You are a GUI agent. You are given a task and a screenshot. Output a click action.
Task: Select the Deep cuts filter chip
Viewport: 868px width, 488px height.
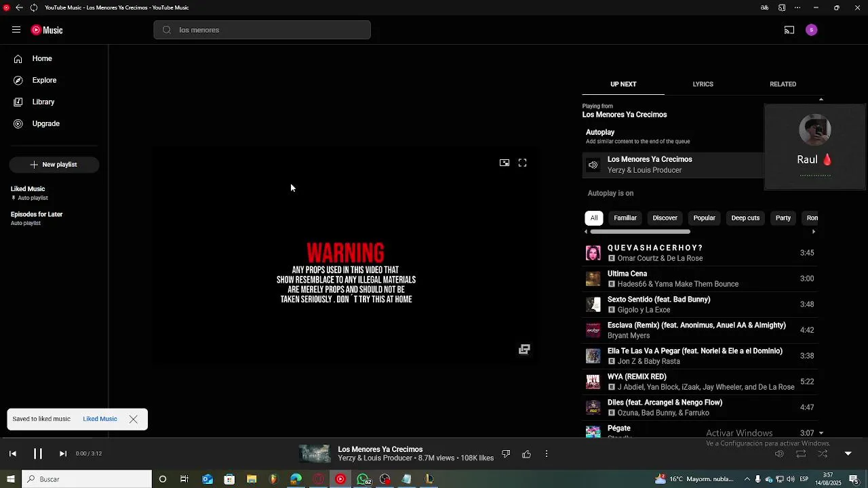pos(745,218)
